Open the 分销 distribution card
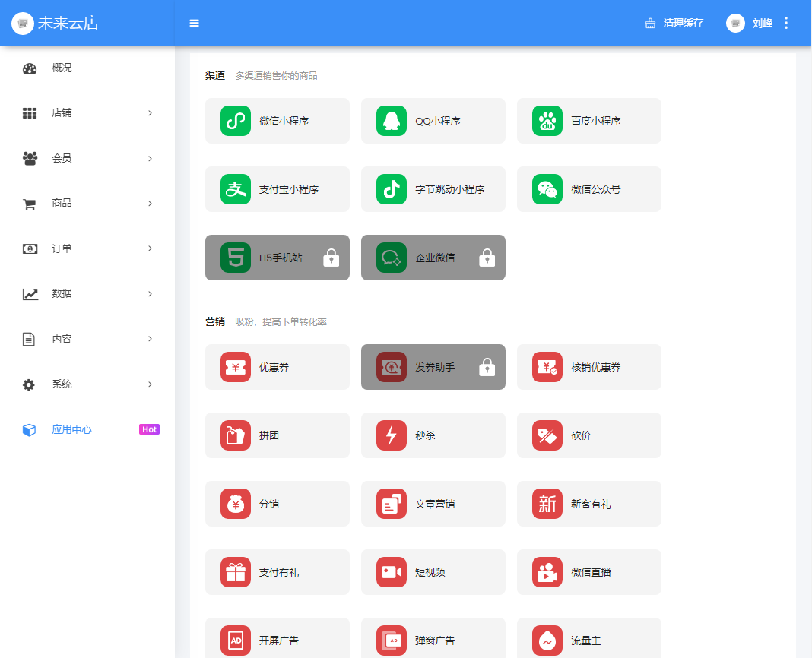Screen dimensions: 812x658 point(277,504)
